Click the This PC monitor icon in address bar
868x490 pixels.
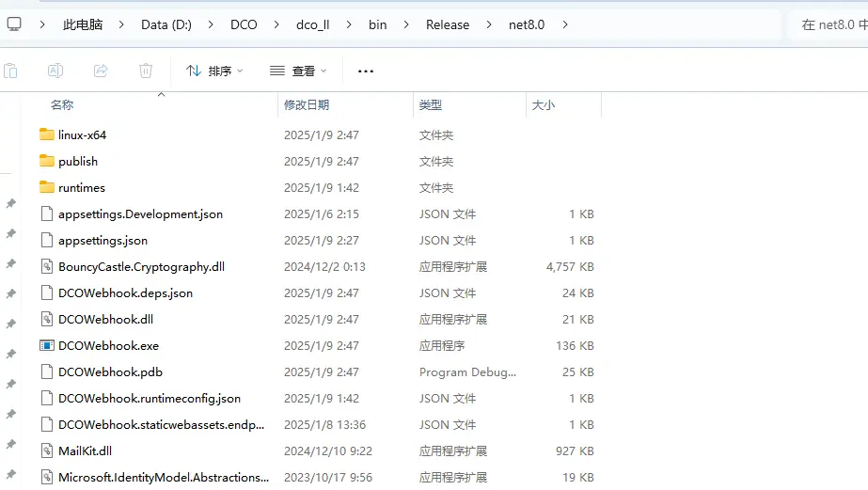(14, 24)
